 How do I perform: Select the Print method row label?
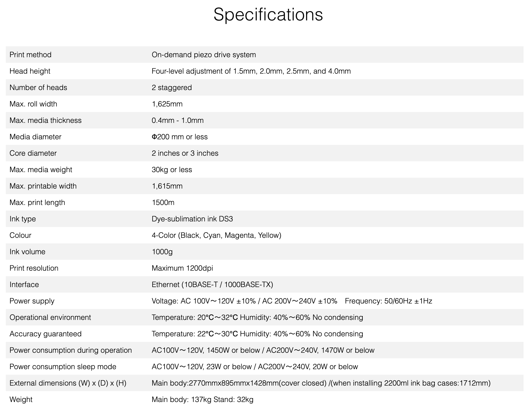pos(30,55)
